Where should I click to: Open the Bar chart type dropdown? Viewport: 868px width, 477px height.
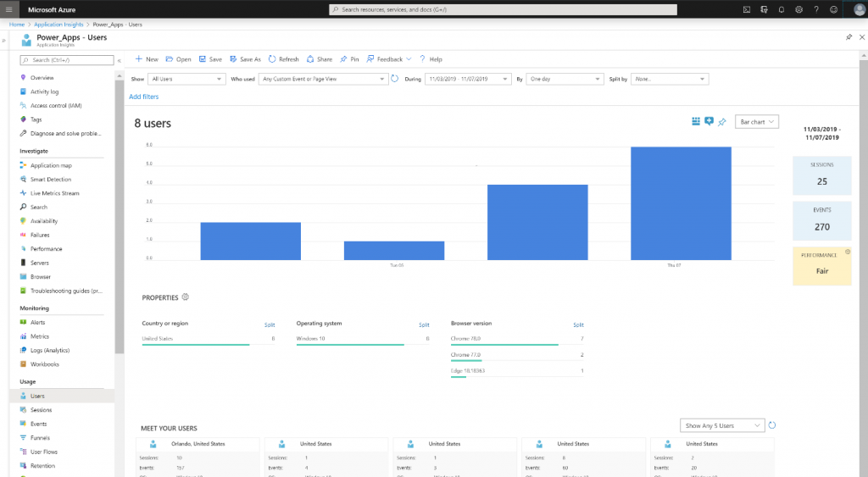(757, 122)
